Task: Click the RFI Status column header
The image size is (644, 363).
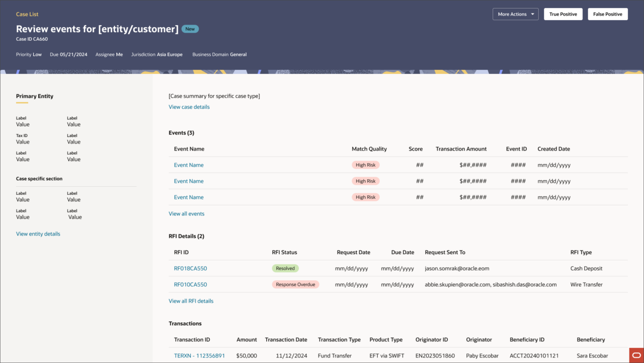Action: pos(285,252)
